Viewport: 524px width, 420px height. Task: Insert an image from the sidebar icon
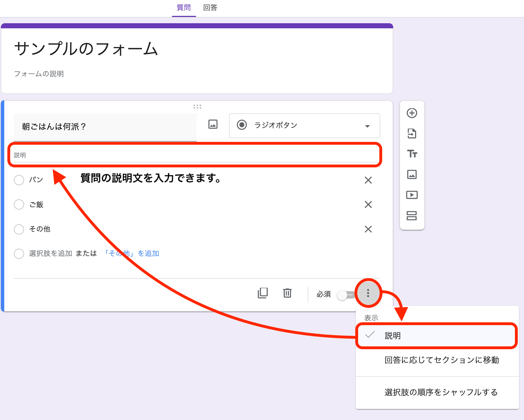[412, 175]
